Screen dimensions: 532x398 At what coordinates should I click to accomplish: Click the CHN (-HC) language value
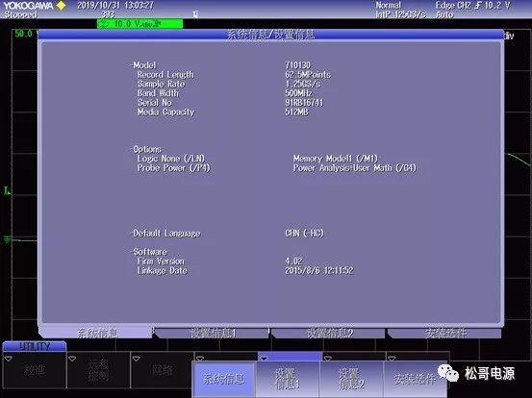(304, 233)
